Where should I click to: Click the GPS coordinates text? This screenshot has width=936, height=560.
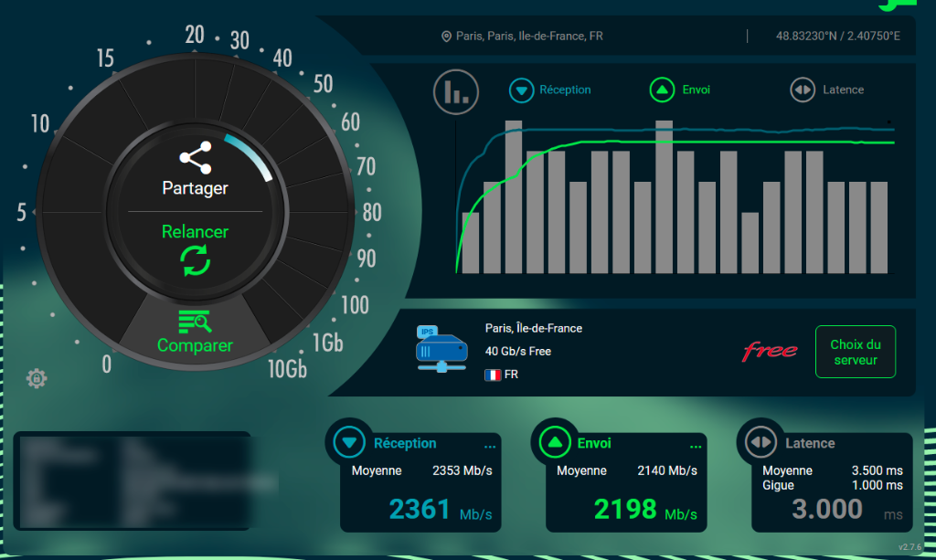pos(837,37)
